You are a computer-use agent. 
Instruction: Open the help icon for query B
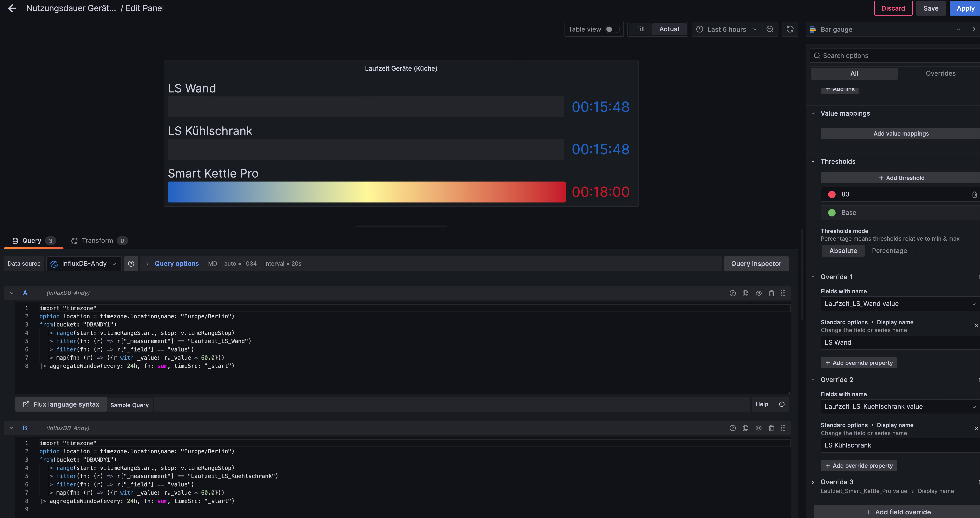(x=732, y=428)
